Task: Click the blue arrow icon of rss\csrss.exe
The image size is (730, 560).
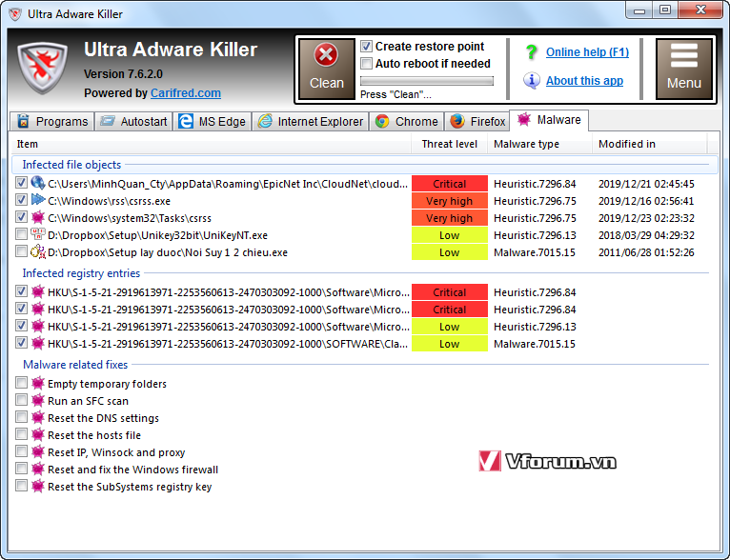Action: (x=38, y=200)
